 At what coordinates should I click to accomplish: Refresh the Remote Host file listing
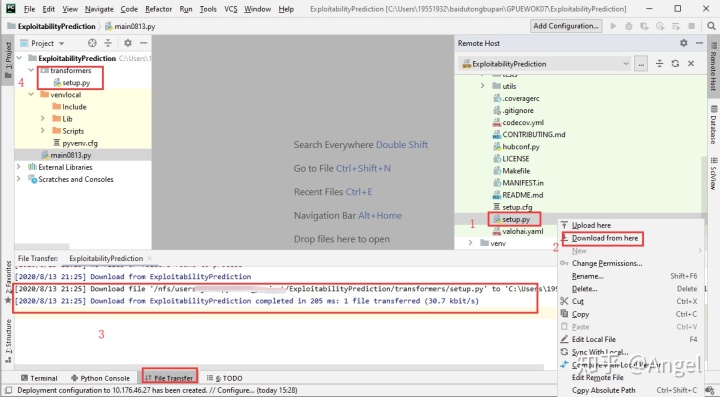(675, 64)
